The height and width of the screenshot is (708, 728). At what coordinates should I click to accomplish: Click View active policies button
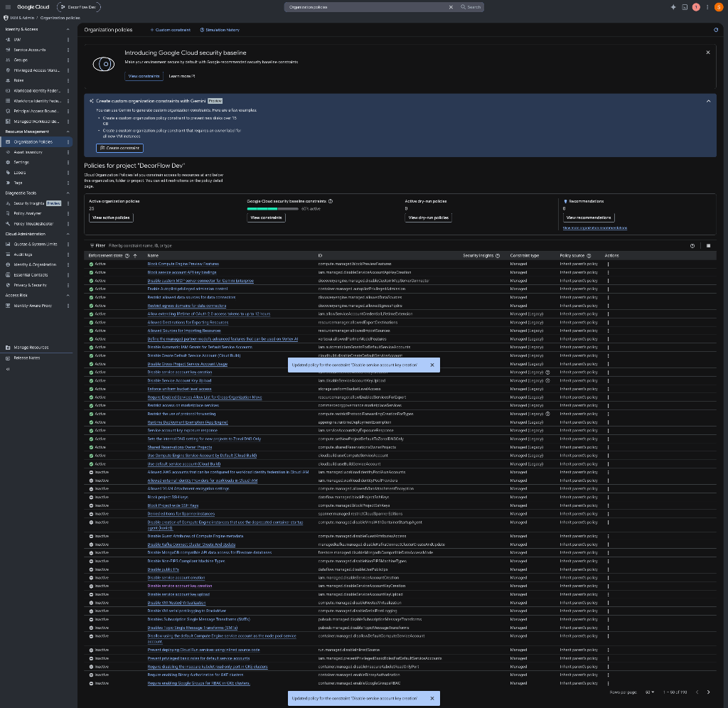pos(111,218)
